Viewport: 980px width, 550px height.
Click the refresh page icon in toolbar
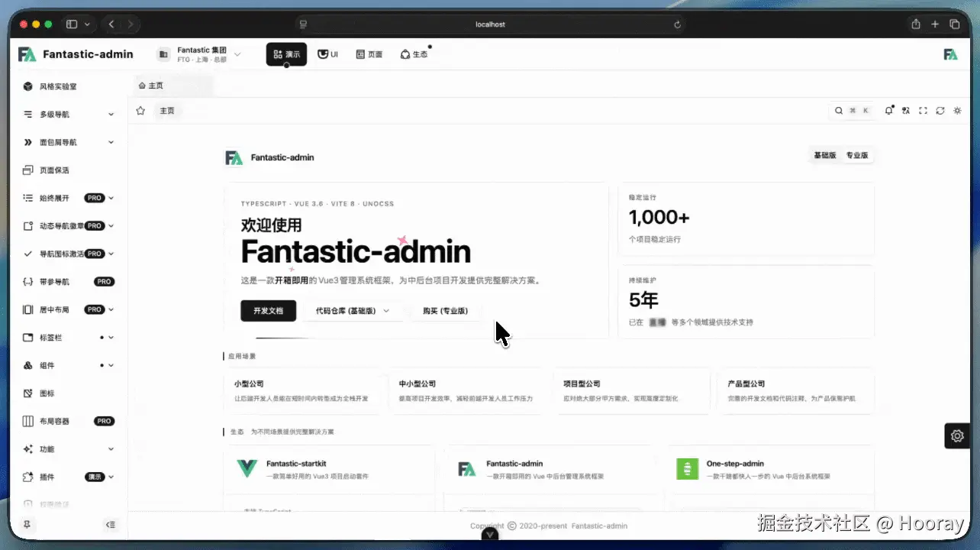pos(940,111)
